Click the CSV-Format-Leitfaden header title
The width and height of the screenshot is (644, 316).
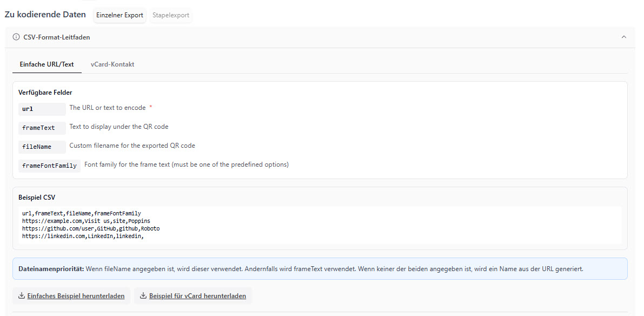pyautogui.click(x=57, y=37)
